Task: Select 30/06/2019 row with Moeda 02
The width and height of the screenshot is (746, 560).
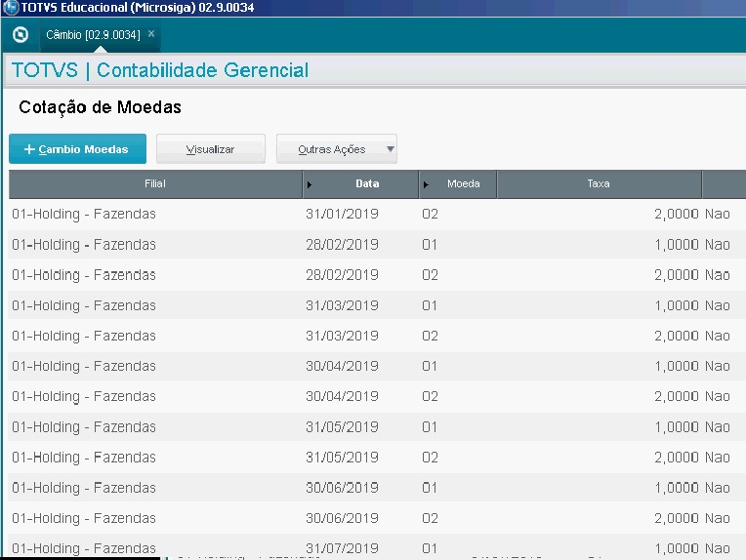Action: 377,518
